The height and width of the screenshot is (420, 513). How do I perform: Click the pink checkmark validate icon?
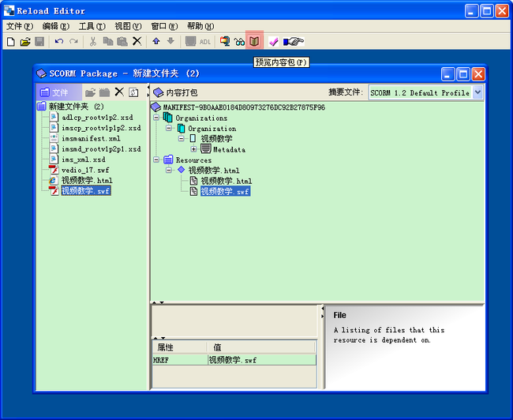[274, 42]
